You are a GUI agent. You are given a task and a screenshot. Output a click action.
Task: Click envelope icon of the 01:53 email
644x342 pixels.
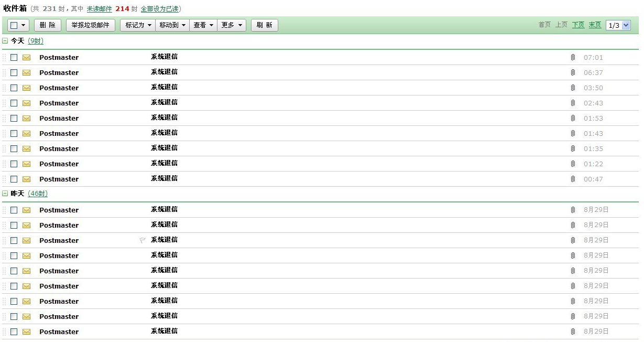tap(26, 119)
